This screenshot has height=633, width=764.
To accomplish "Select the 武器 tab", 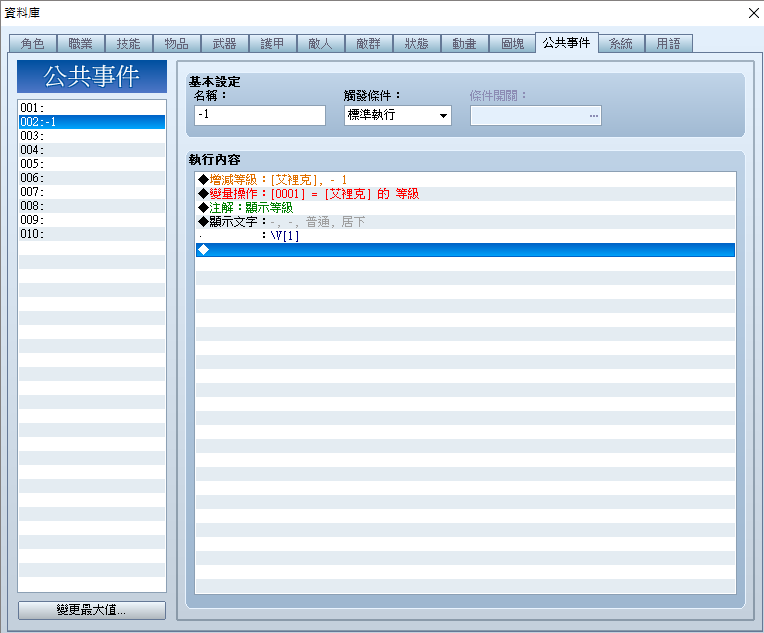I will [x=224, y=43].
